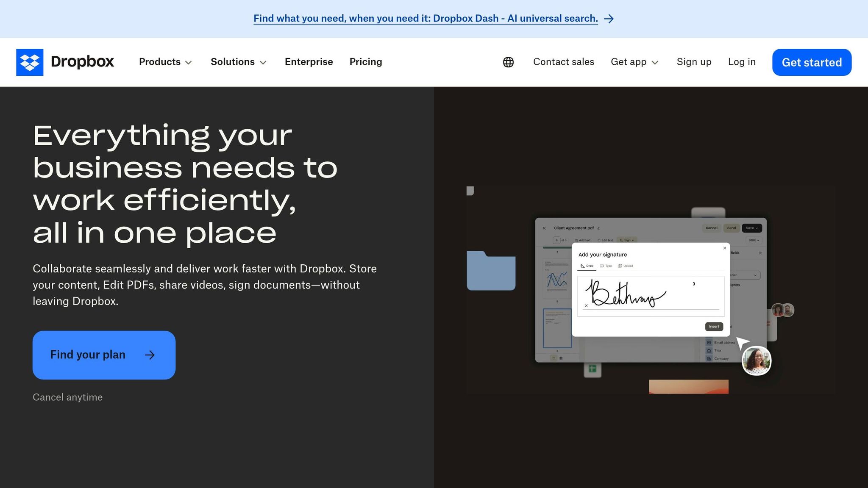Screen dimensions: 868x488
Task: Click the Edit text tool
Action: pos(605,240)
